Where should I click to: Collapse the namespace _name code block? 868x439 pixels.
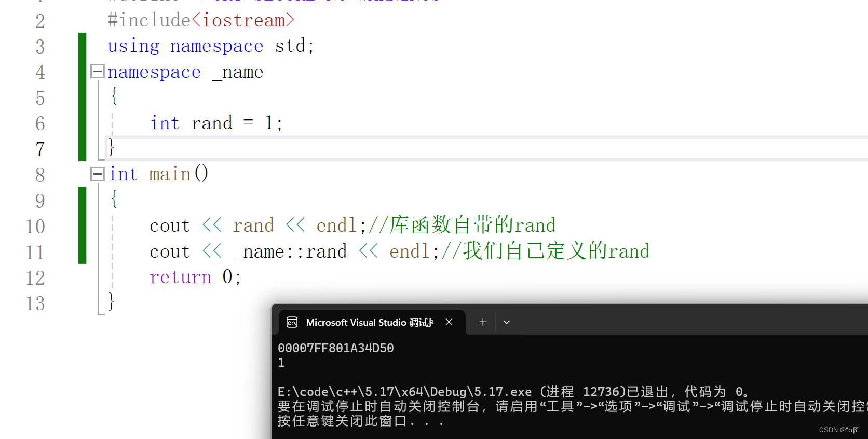(x=98, y=71)
